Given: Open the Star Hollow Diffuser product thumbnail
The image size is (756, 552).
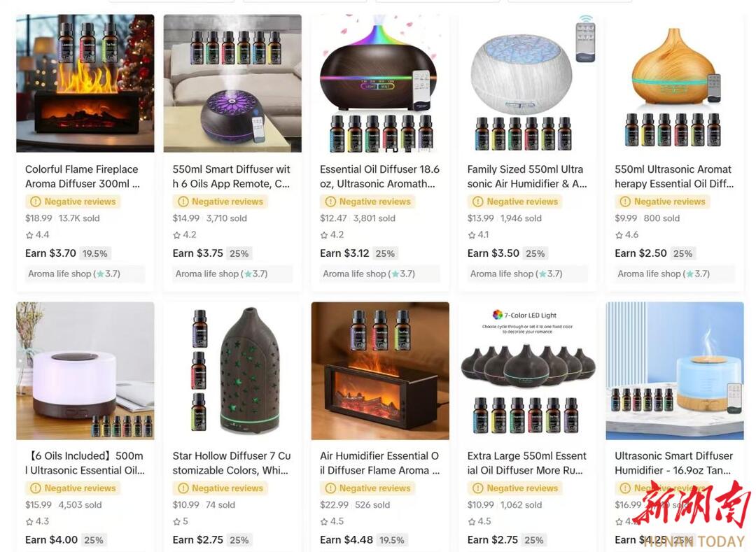Looking at the screenshot, I should coord(232,371).
